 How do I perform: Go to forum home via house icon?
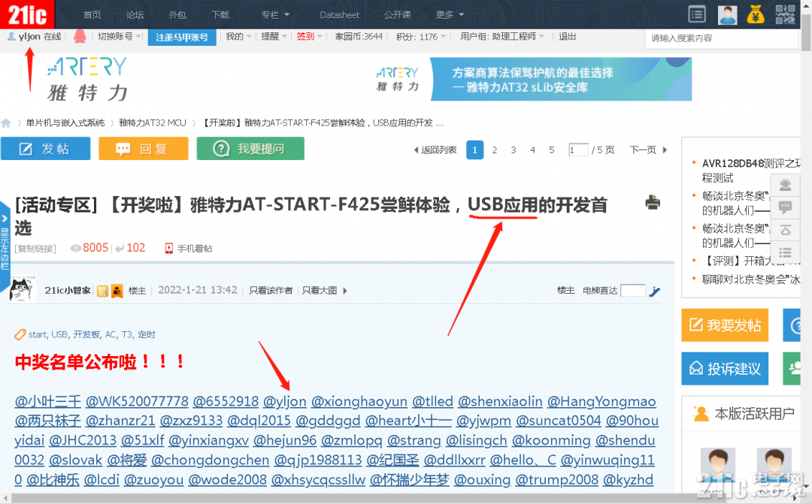6,123
